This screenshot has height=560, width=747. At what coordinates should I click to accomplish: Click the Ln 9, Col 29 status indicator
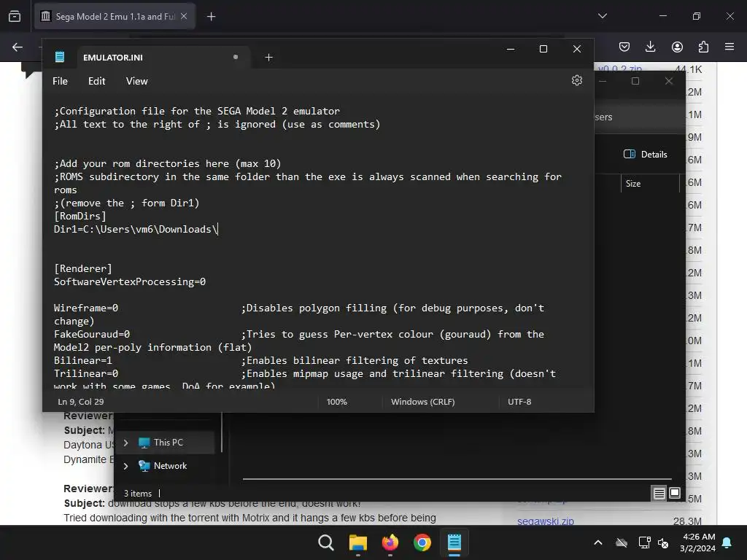tap(80, 402)
